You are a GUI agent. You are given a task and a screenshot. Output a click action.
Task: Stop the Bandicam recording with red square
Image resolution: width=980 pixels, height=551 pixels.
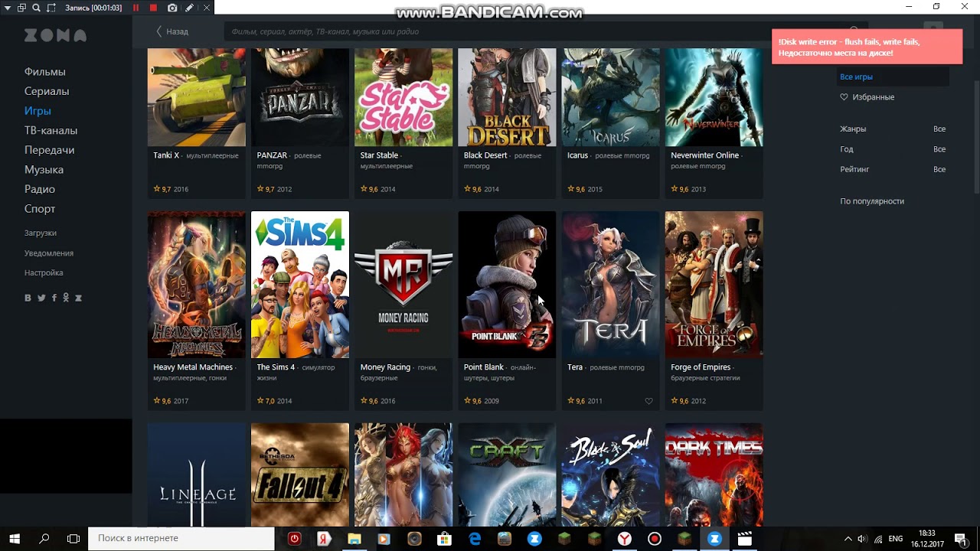(153, 8)
